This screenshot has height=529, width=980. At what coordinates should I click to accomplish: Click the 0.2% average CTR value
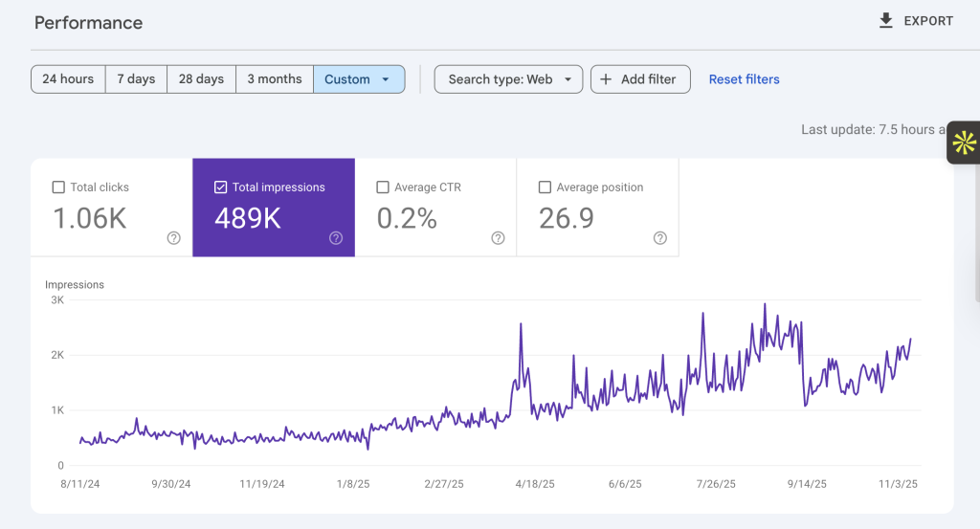407,219
